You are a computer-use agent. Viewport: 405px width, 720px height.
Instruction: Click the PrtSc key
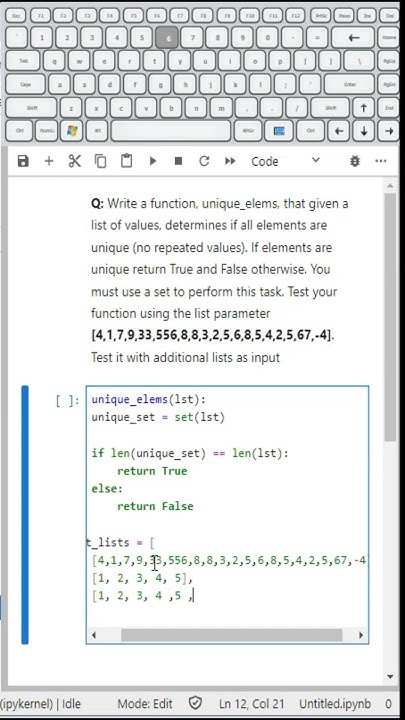(x=321, y=16)
